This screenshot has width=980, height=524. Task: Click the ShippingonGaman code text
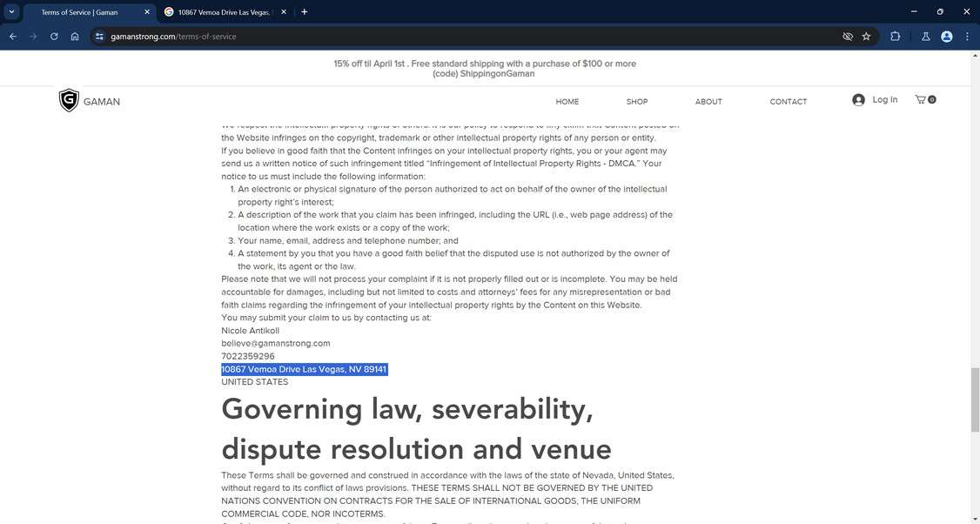(498, 74)
